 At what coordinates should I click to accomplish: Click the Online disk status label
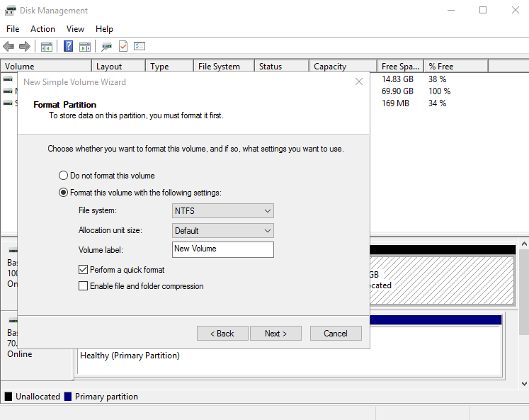pos(20,354)
